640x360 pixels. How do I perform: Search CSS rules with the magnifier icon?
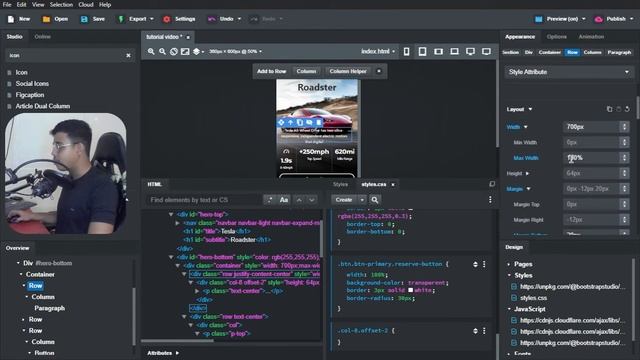pyautogui.click(x=375, y=200)
